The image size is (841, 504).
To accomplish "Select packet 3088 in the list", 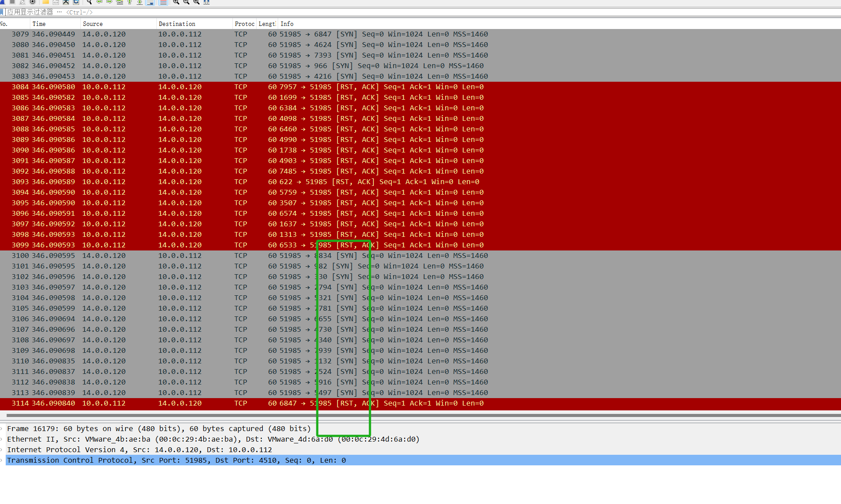I will click(x=420, y=129).
